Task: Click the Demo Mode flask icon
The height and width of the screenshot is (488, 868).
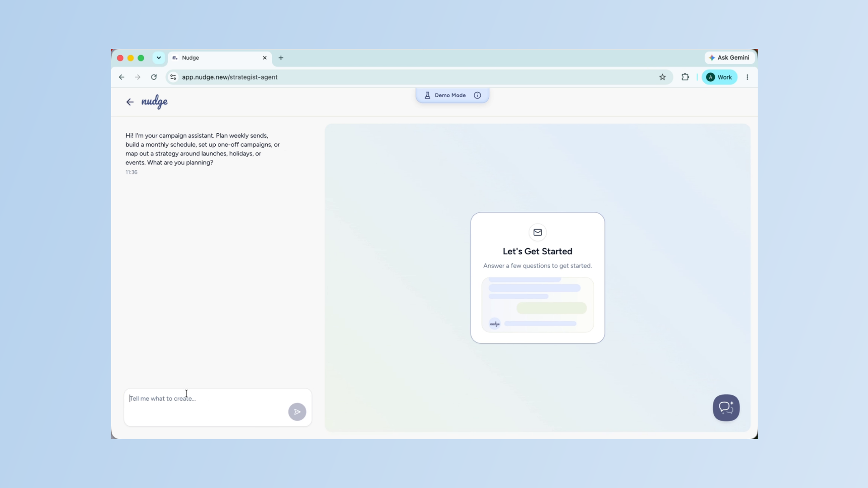Action: point(427,95)
